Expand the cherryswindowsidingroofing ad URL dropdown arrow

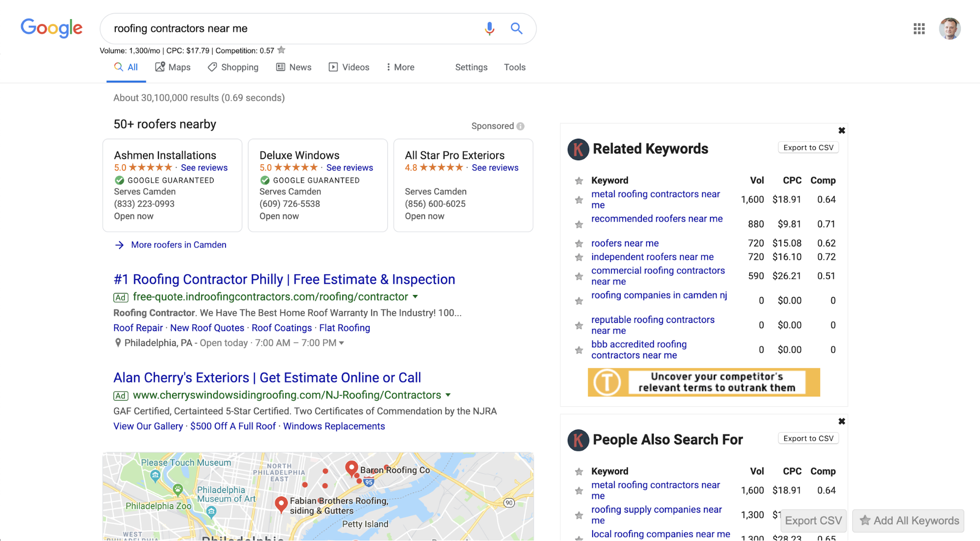(x=448, y=395)
